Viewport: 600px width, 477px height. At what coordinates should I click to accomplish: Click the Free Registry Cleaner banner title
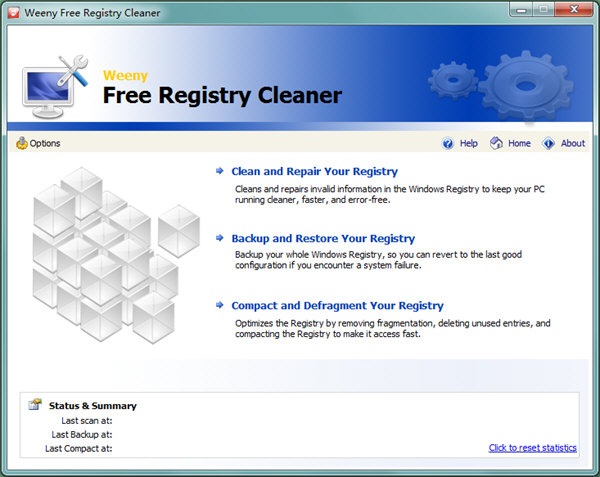tap(222, 95)
